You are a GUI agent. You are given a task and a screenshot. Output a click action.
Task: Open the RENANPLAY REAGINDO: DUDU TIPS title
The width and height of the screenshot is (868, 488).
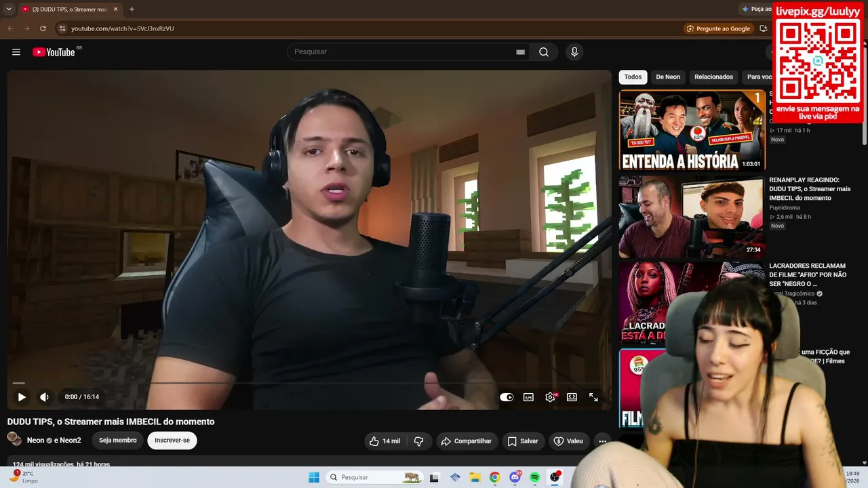click(810, 189)
